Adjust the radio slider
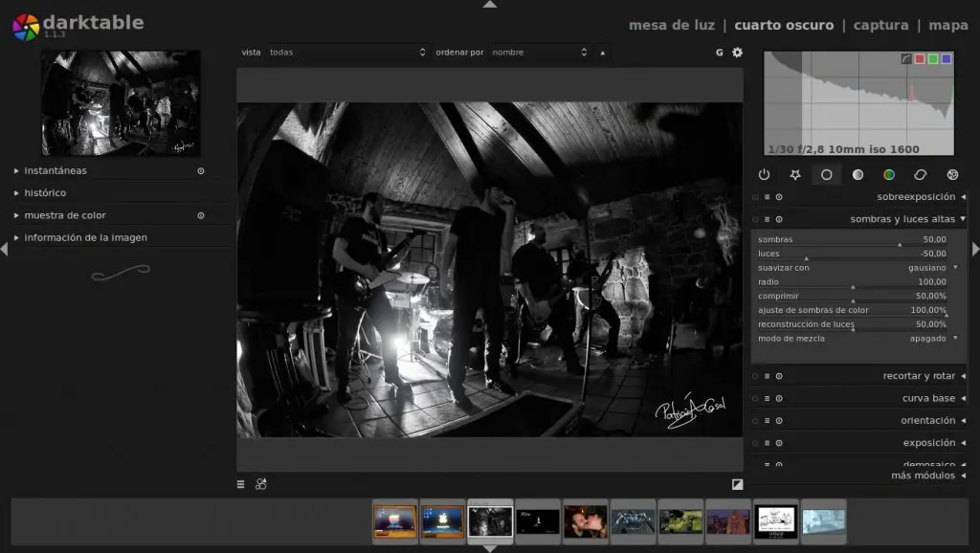This screenshot has width=980, height=553. click(852, 282)
